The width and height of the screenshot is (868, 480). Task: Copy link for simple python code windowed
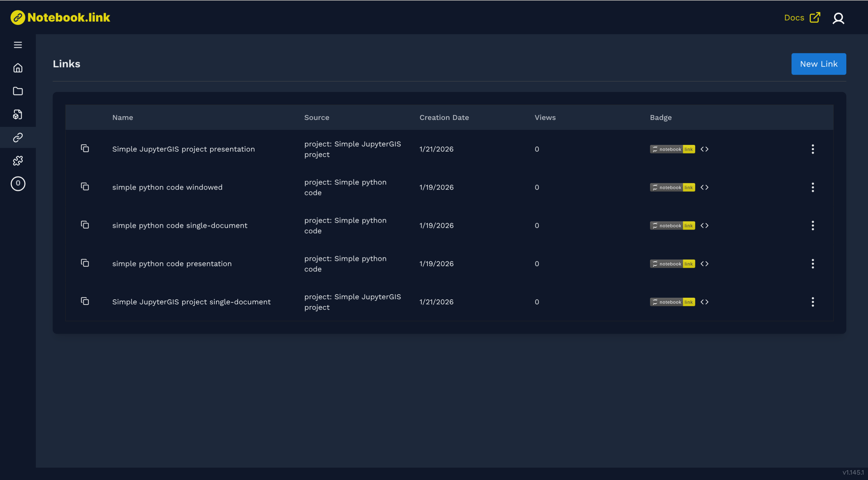(85, 187)
